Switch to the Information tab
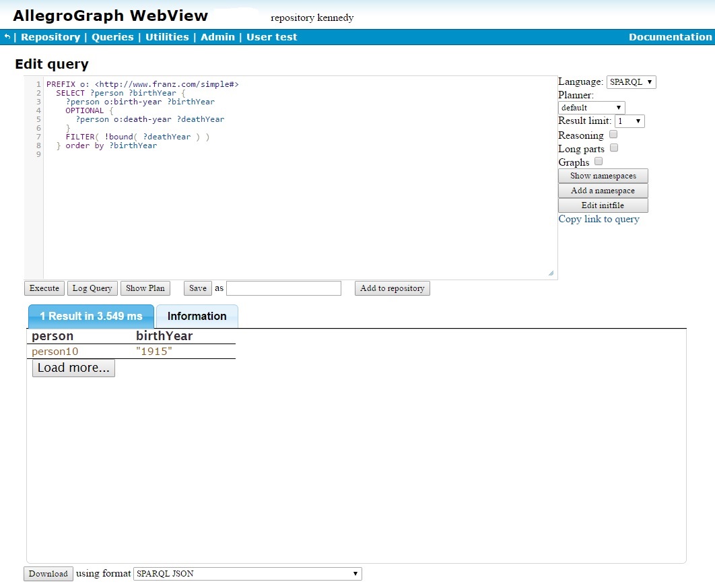The image size is (715, 588). click(197, 317)
